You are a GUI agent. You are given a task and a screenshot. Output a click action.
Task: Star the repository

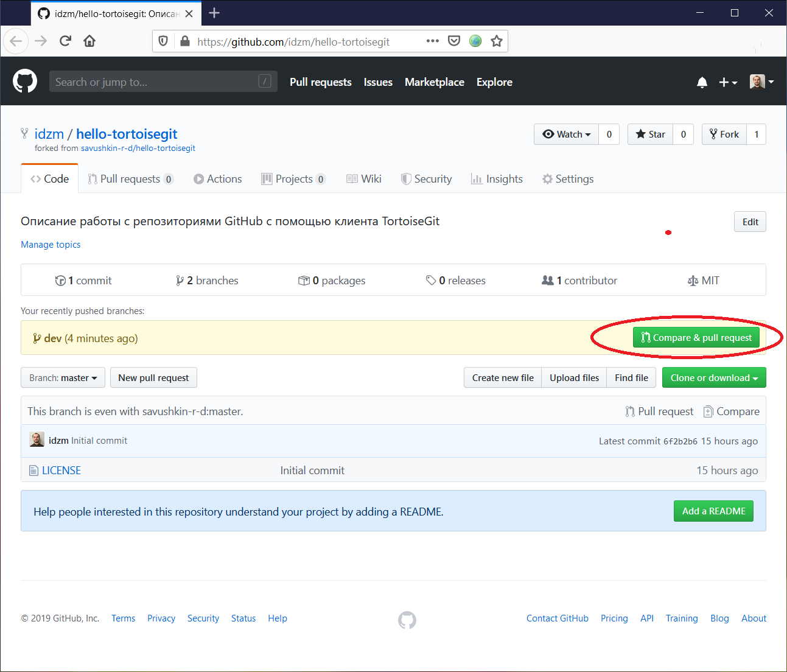650,134
